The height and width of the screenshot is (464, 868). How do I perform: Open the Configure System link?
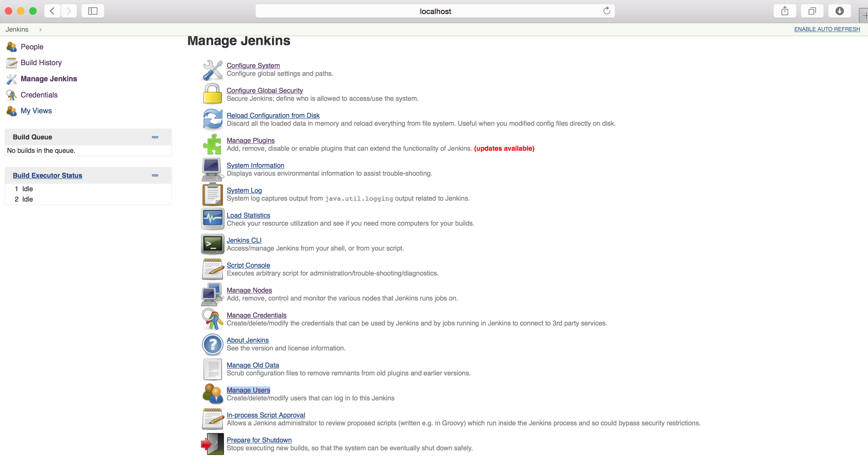253,66
